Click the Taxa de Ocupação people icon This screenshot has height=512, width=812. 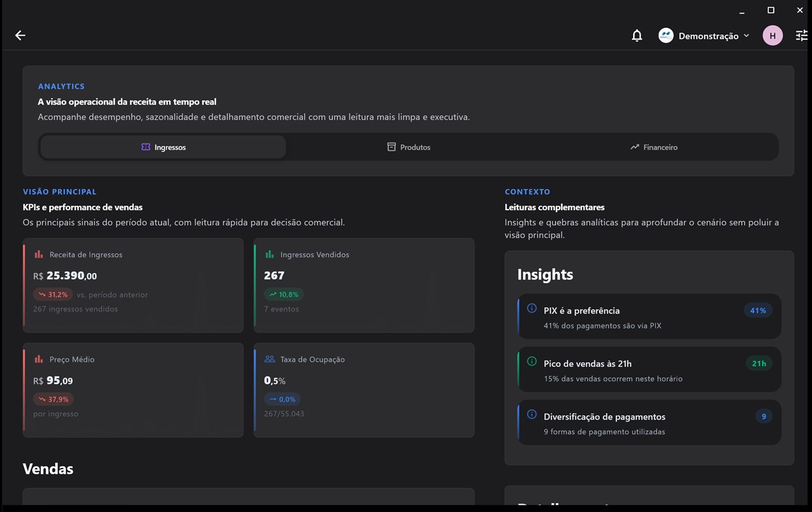269,359
